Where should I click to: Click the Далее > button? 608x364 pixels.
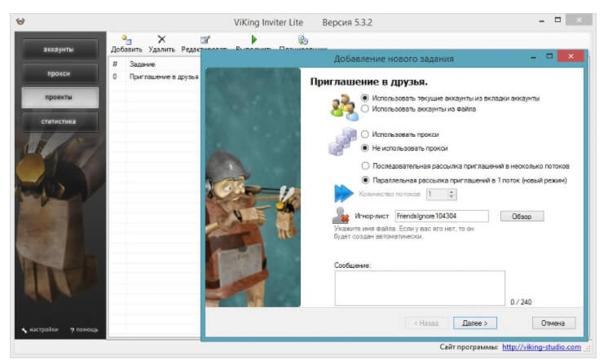(475, 323)
